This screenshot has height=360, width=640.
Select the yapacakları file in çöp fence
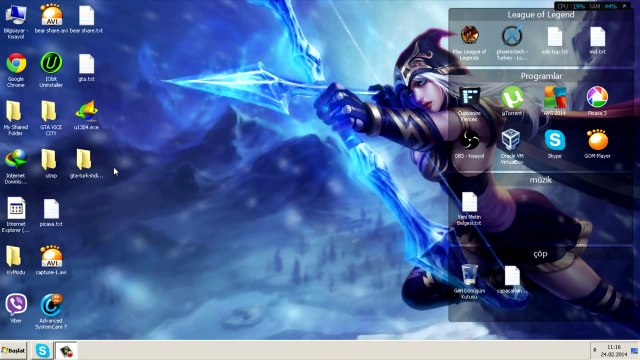[512, 280]
